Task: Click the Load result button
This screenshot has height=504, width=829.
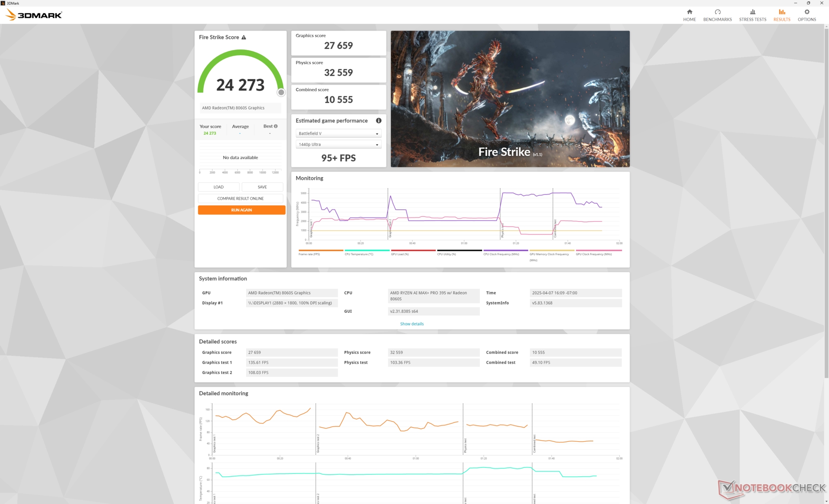Action: (218, 187)
